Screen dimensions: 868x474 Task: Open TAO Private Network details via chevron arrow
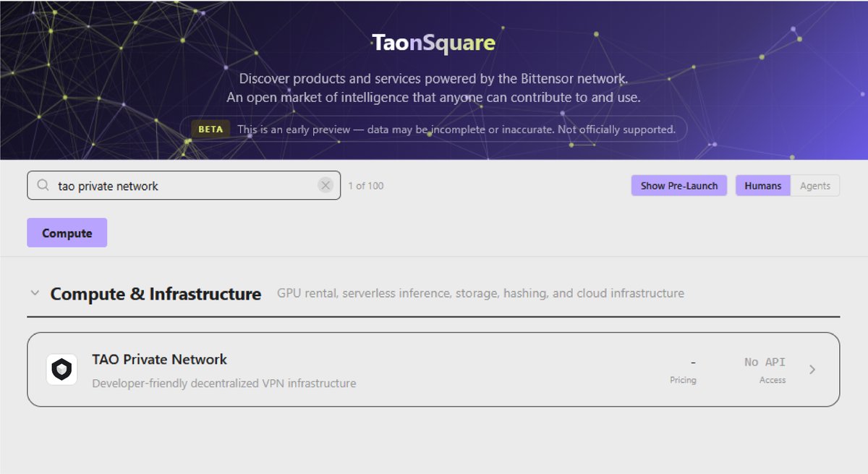[x=812, y=370]
